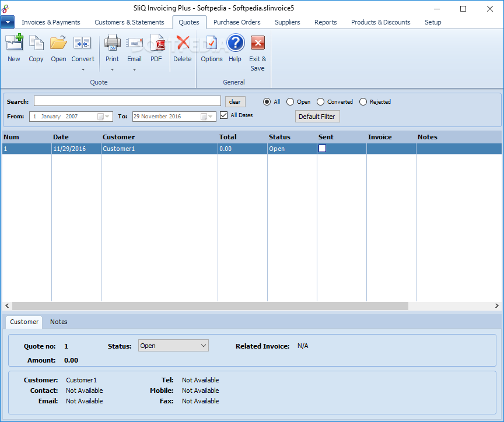Uncheck the All Dates checkbox
The height and width of the screenshot is (422, 504).
point(224,115)
